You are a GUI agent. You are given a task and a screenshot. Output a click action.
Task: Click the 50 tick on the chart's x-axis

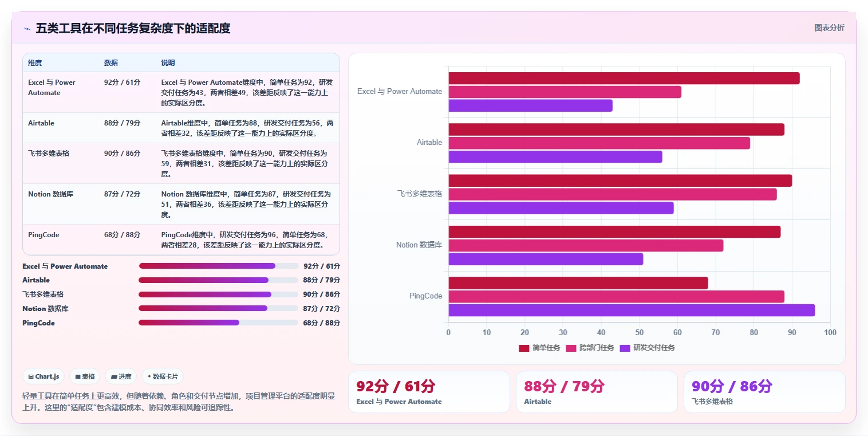[x=640, y=333]
